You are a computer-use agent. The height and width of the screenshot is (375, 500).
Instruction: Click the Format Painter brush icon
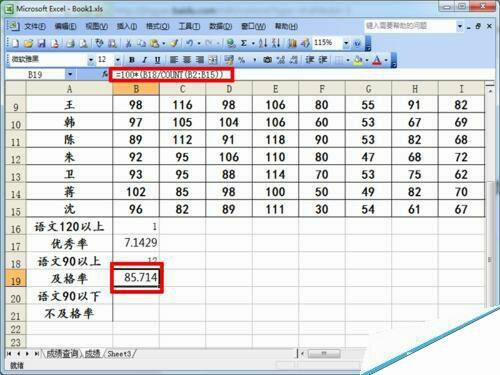pos(174,43)
